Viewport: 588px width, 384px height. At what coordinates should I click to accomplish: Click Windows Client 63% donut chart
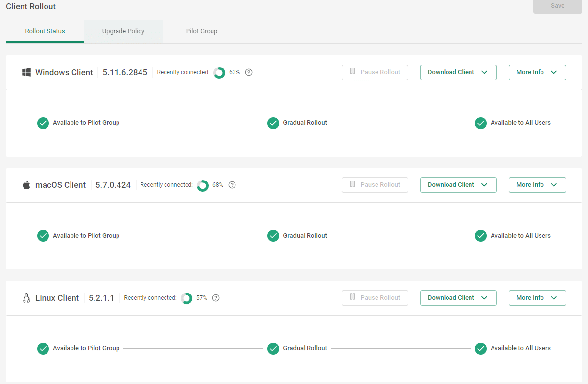point(219,72)
